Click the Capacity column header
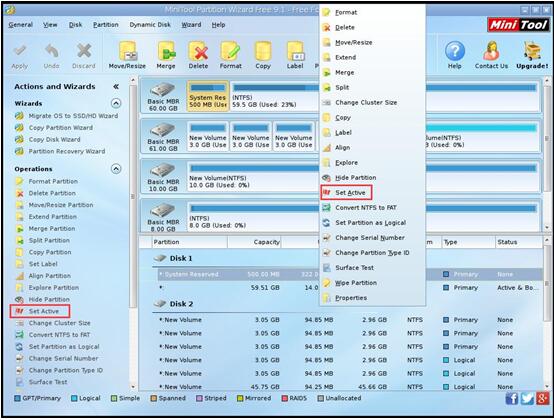The height and width of the screenshot is (420, 554). tap(254, 242)
